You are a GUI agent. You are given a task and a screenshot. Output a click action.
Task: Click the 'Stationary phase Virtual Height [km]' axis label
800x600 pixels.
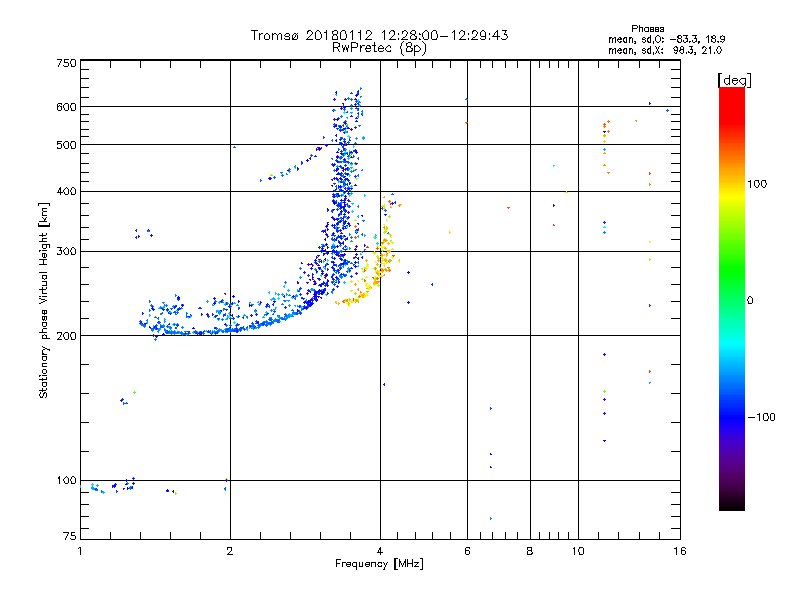44,301
